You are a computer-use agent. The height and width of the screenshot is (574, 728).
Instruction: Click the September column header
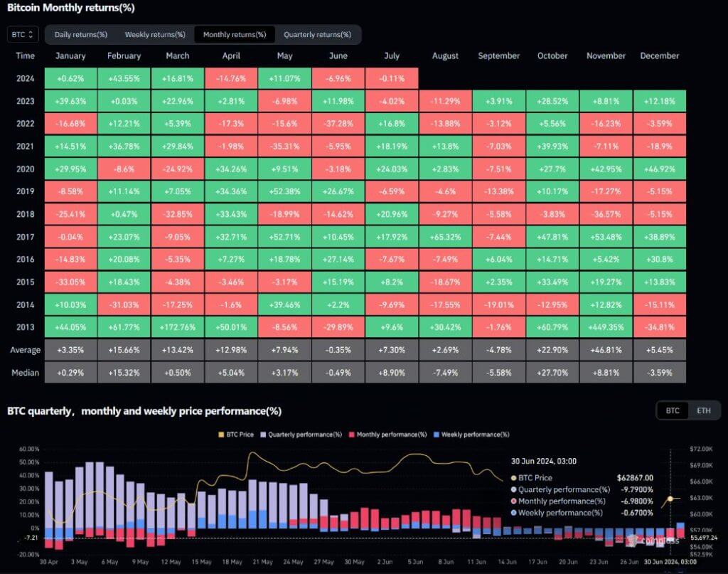click(499, 55)
